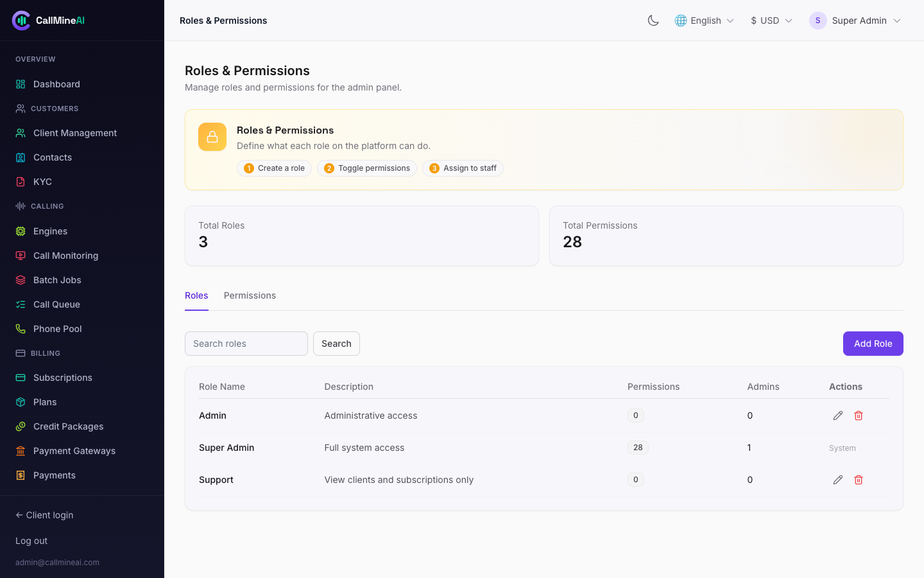Click the 'Assign to staff' step chip
The height and width of the screenshot is (578, 924).
click(x=463, y=168)
